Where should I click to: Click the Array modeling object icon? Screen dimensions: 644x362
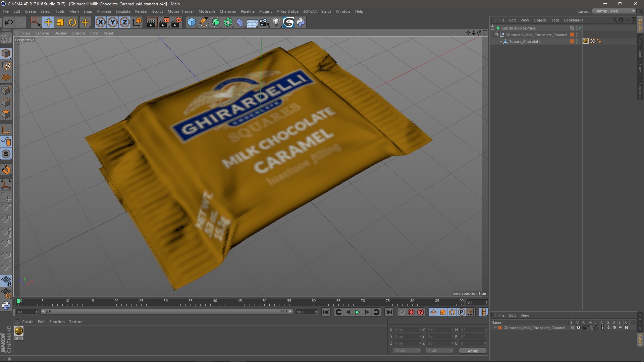[x=228, y=22]
